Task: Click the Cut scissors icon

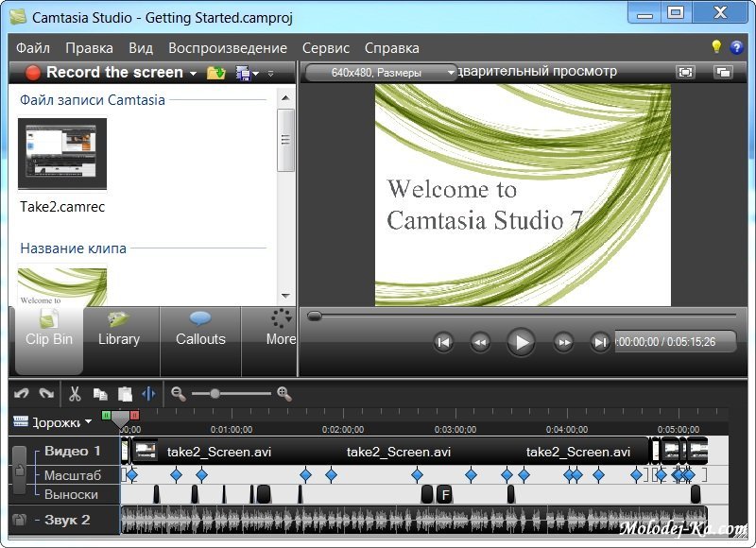Action: coord(75,394)
